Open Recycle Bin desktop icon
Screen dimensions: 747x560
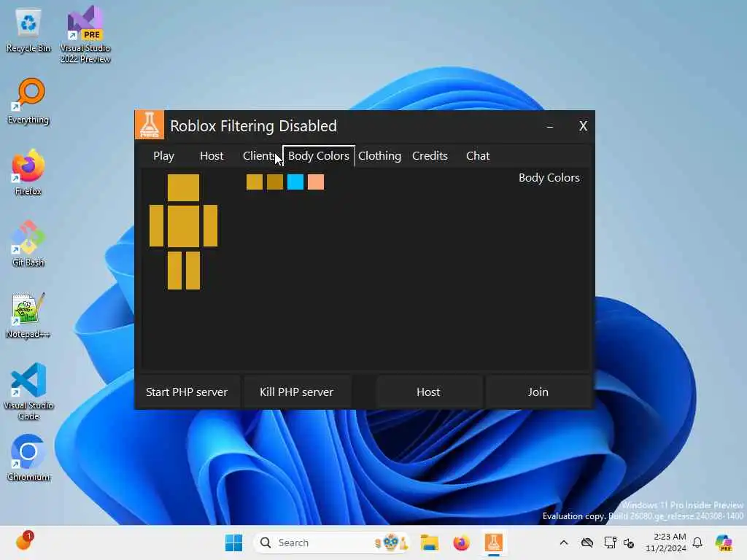[28, 31]
